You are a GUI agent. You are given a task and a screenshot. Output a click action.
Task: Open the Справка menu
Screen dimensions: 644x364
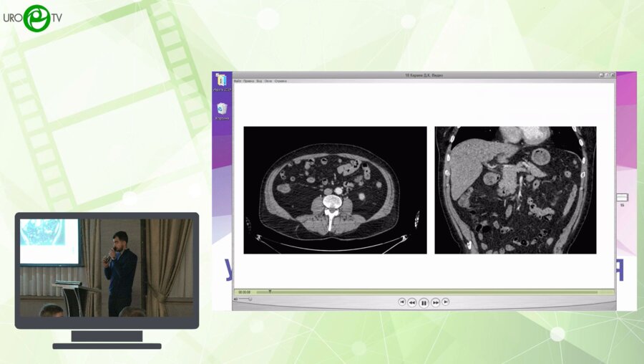(x=280, y=81)
